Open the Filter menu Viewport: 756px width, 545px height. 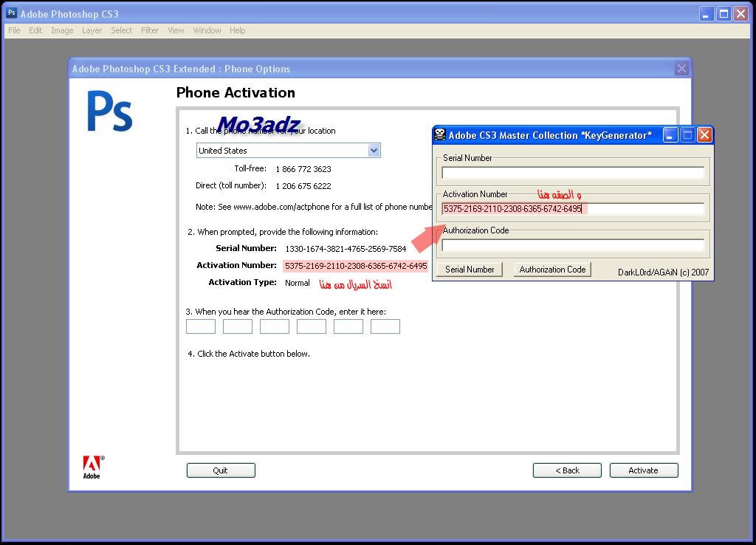149,30
